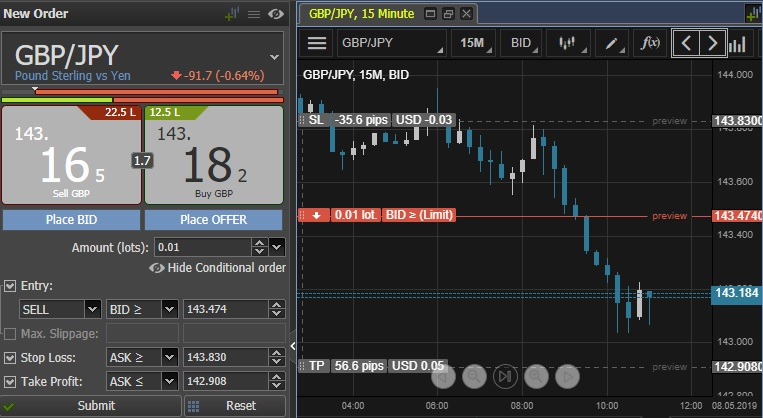The height and width of the screenshot is (418, 763).
Task: Click the BID ≥ (Limit) order label on chart
Action: [x=419, y=215]
